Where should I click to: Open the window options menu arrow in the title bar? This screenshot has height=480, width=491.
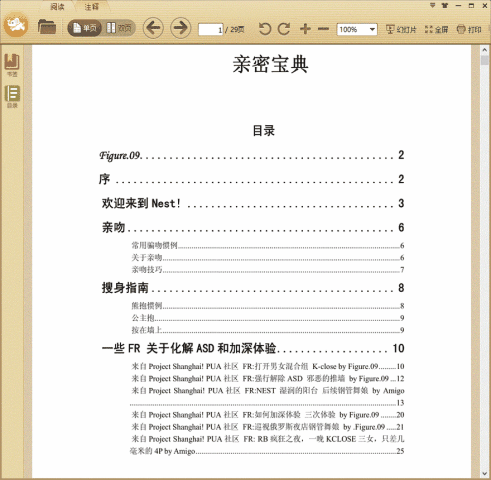pos(432,5)
